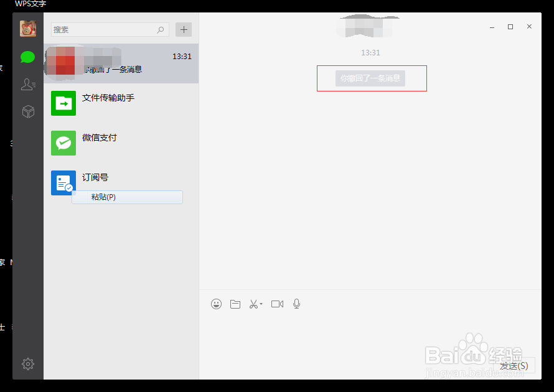Choose 粘贴(P) from the context menu
This screenshot has height=392, width=554.
(127, 197)
